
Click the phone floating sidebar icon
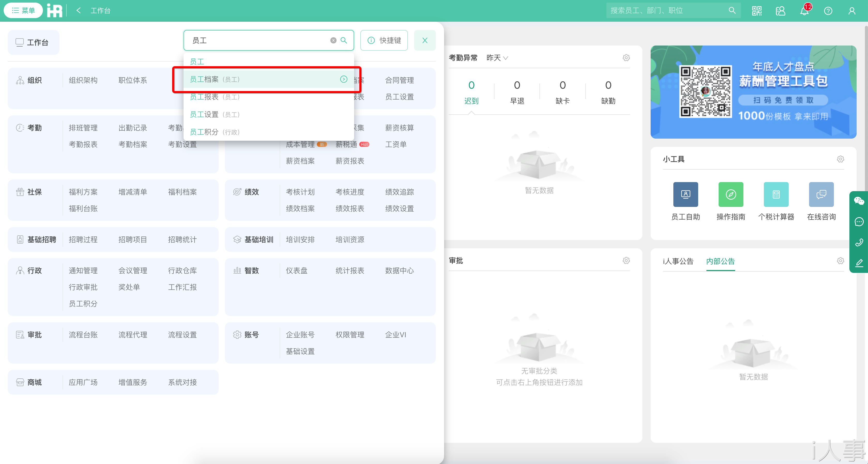pyautogui.click(x=859, y=242)
